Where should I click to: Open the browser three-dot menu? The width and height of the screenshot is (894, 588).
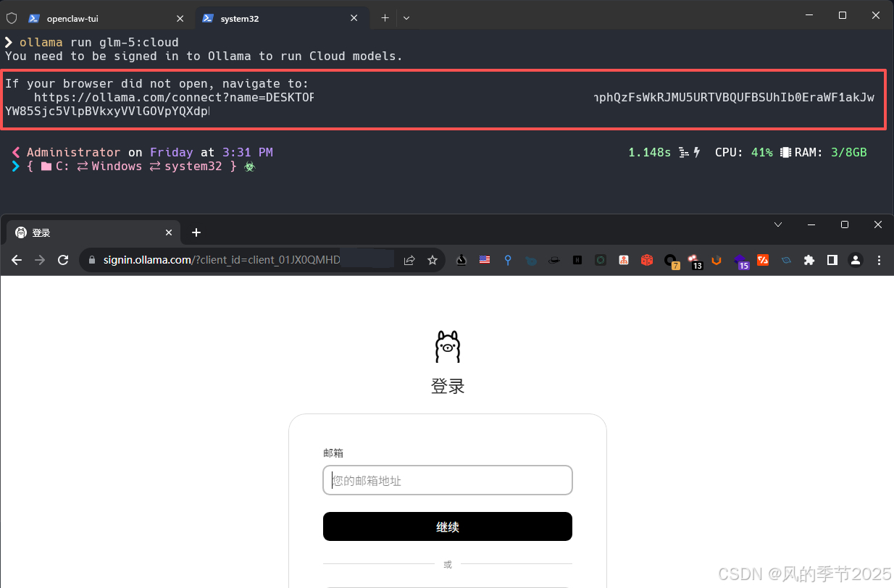tap(880, 260)
